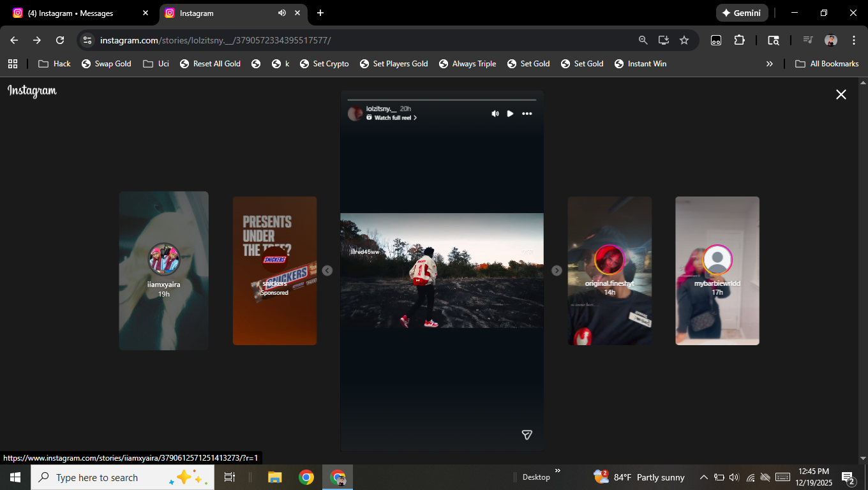Open Watch full reel link
The width and height of the screenshot is (868, 490).
coord(391,118)
